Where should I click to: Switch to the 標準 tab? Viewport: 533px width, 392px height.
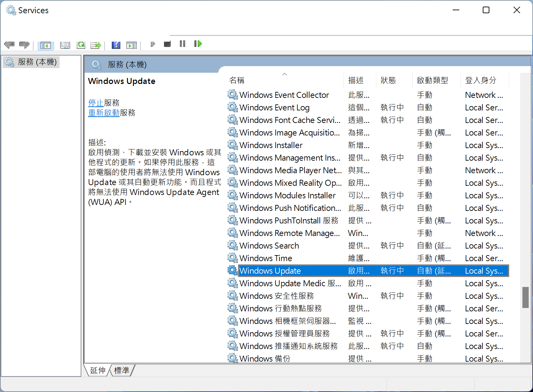(x=122, y=371)
